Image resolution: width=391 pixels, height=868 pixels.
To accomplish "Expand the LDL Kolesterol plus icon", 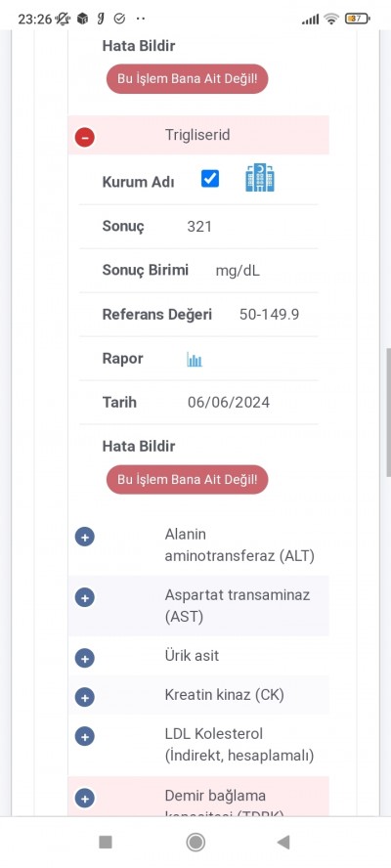I will (85, 736).
